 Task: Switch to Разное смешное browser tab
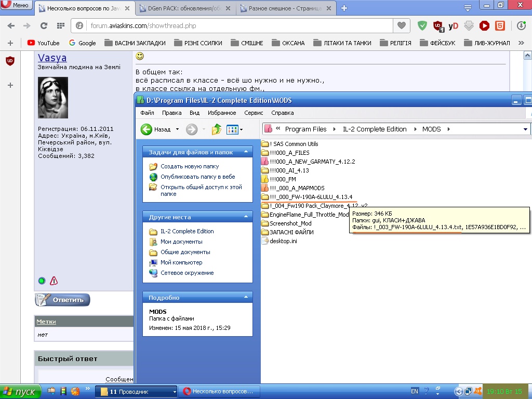pos(285,8)
